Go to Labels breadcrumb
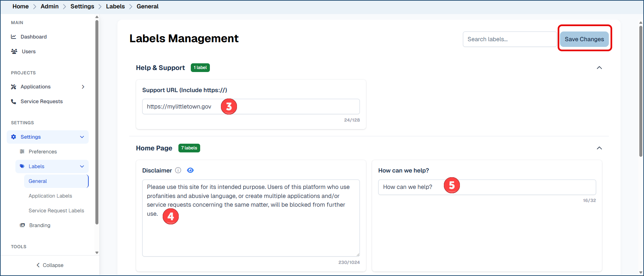Viewport: 644px width, 276px height. (115, 6)
